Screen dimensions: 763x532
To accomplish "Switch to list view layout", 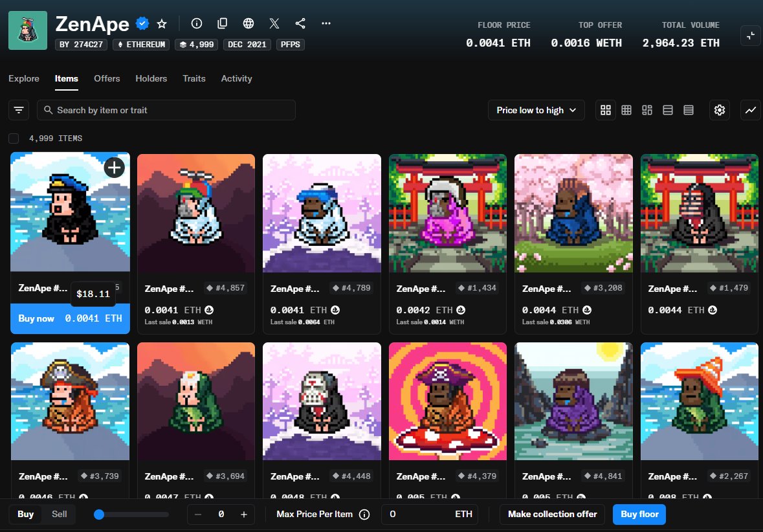I will point(668,110).
